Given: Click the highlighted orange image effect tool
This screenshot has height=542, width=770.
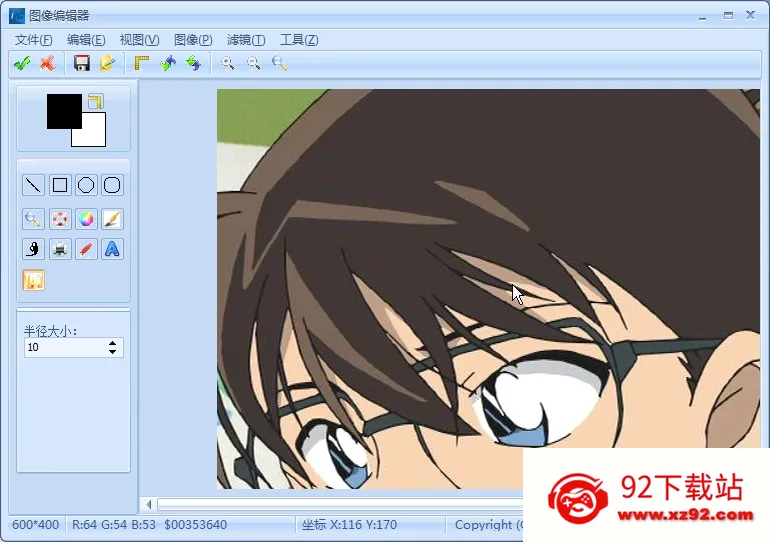Looking at the screenshot, I should point(33,280).
